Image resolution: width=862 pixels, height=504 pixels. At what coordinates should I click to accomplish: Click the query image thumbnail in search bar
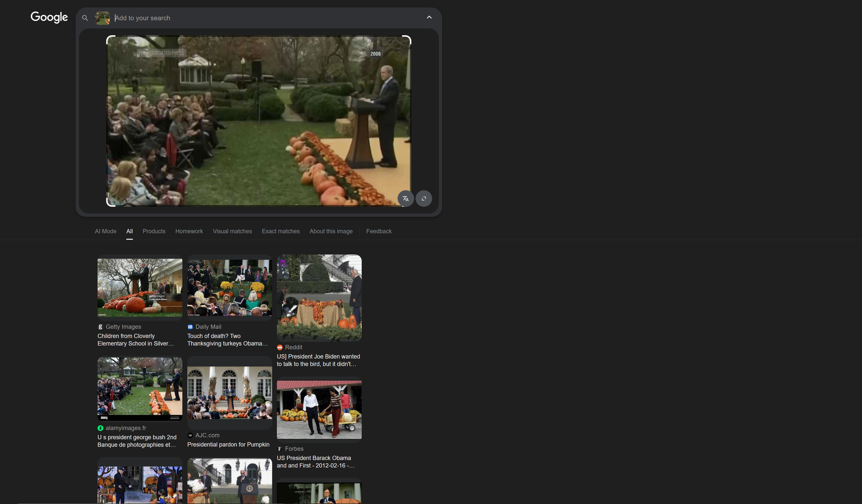click(x=103, y=18)
